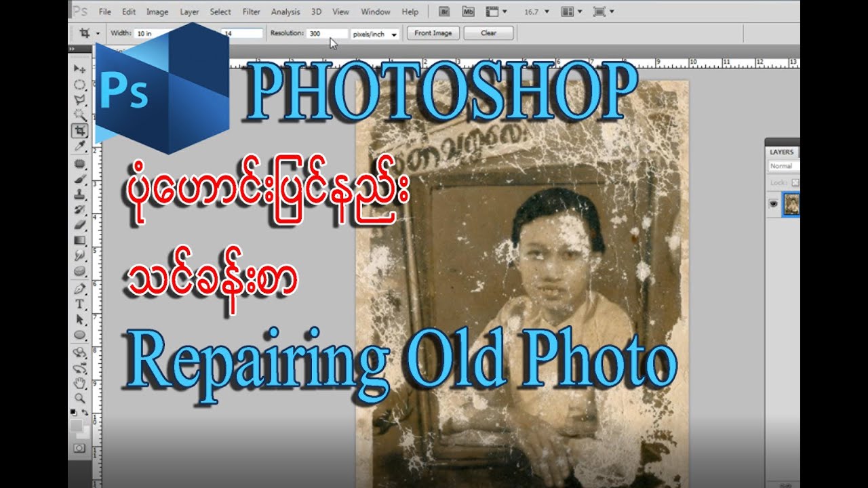Select the Quick Selection tool

80,115
